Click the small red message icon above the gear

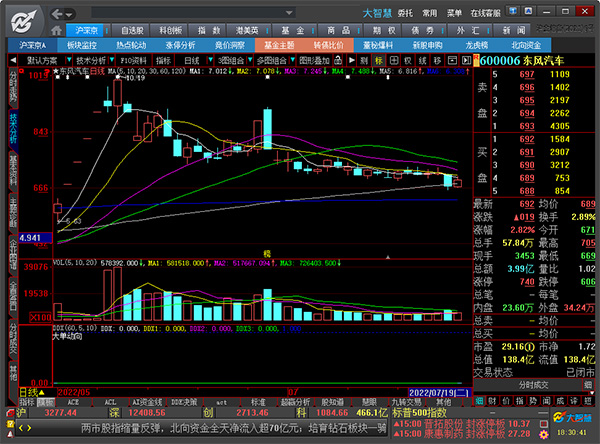click(544, 424)
